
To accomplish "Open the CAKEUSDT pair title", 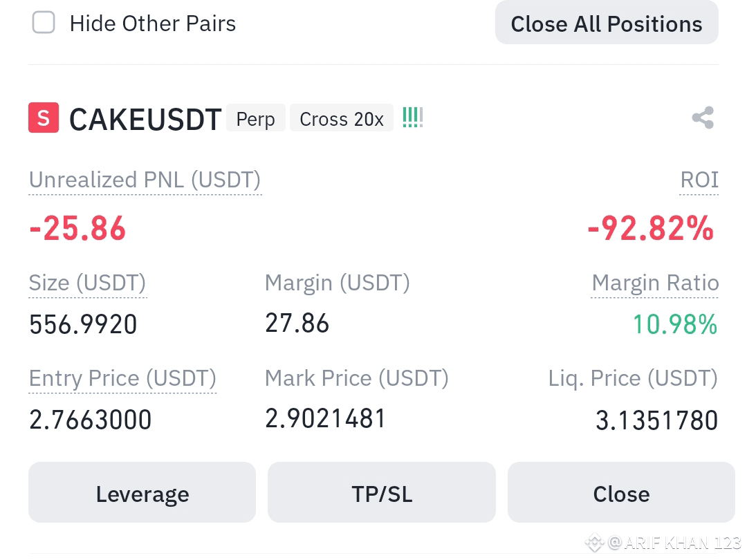I will 145,119.
